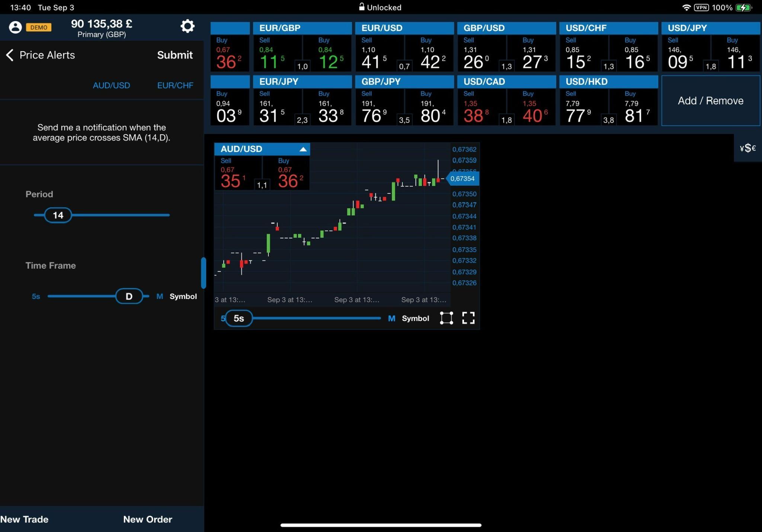The width and height of the screenshot is (762, 532).
Task: Open Symbol selector under Time Frame
Action: [183, 297]
